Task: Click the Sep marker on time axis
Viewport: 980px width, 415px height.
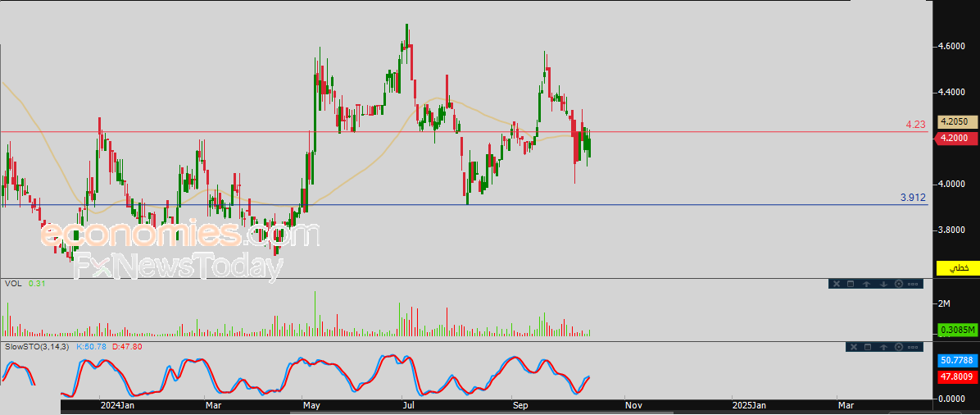Action: [x=519, y=405]
